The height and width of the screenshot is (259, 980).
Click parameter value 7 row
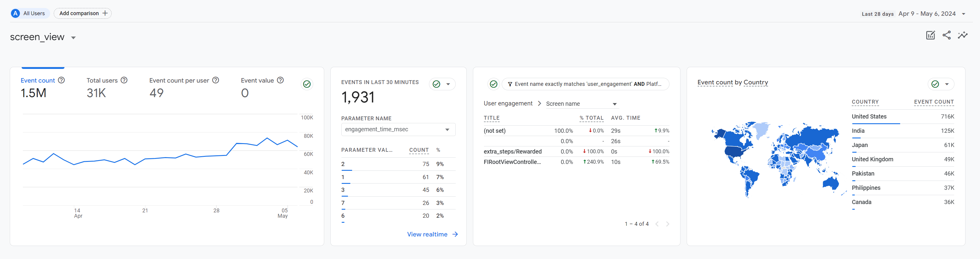point(398,203)
